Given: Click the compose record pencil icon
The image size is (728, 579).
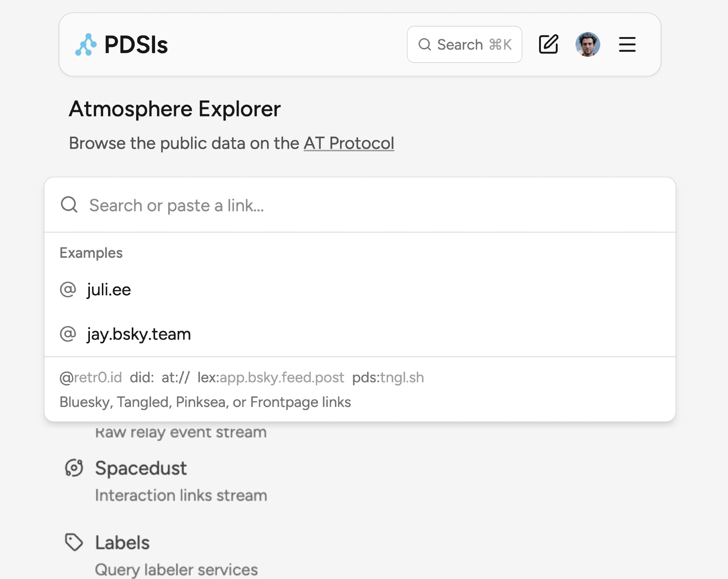Looking at the screenshot, I should coord(548,44).
